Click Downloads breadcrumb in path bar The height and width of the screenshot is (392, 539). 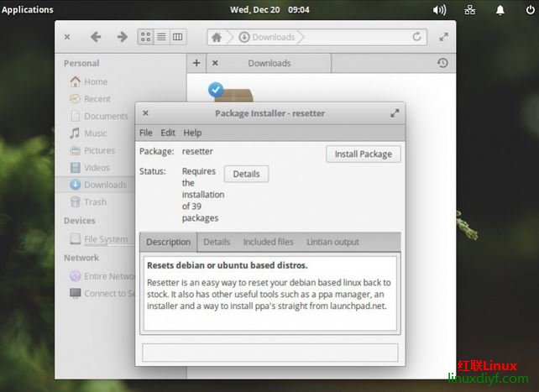coord(267,37)
